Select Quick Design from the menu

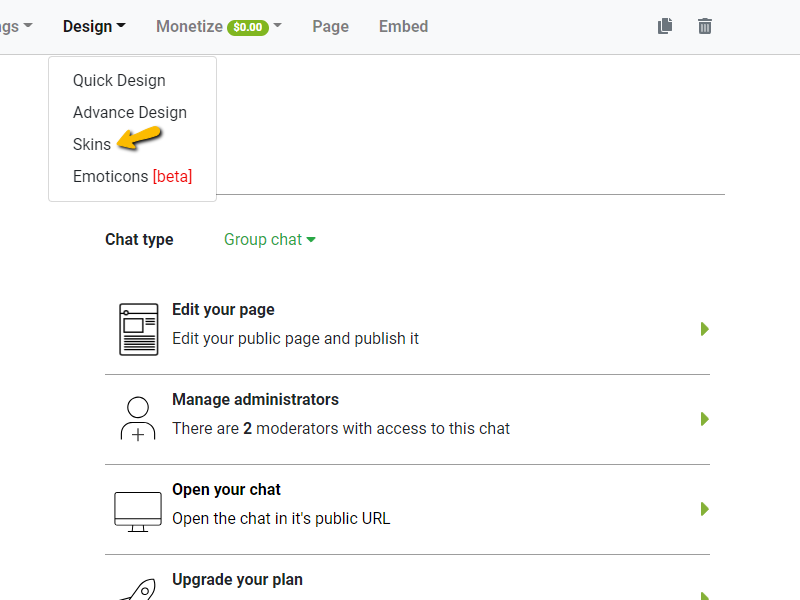(x=119, y=81)
